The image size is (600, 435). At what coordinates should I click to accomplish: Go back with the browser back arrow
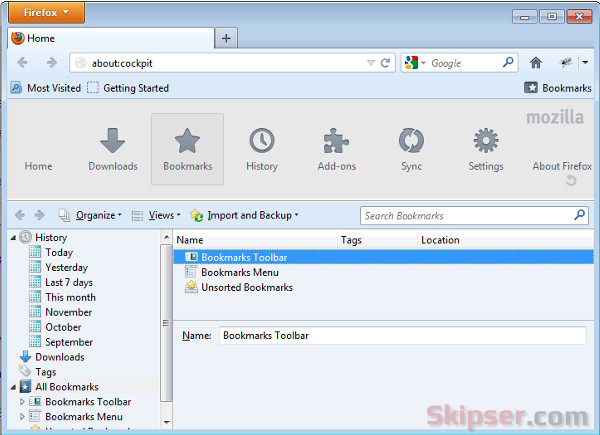pyautogui.click(x=22, y=62)
